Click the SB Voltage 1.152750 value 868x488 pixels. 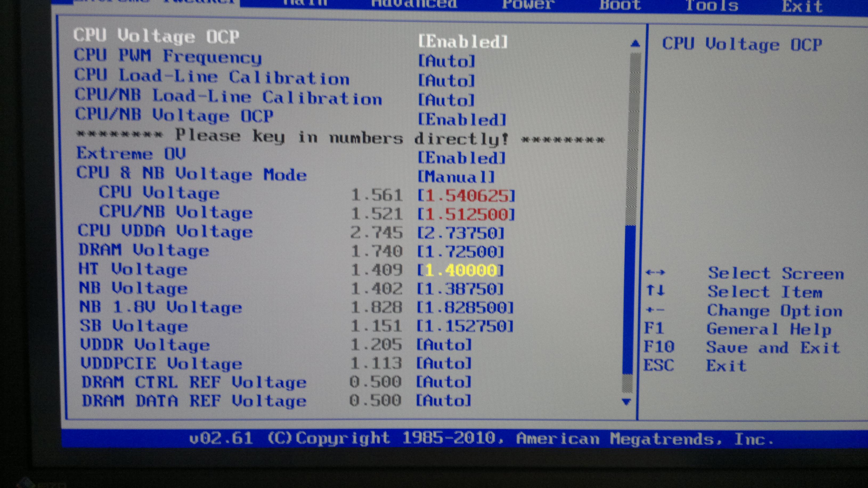(465, 326)
